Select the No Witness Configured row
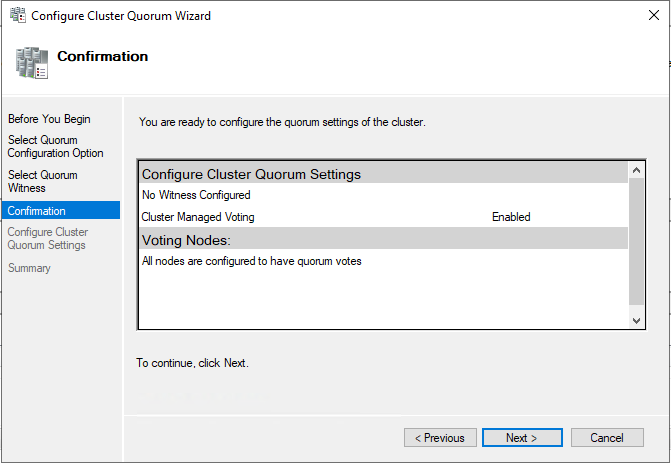The height and width of the screenshot is (463, 671). (x=383, y=195)
